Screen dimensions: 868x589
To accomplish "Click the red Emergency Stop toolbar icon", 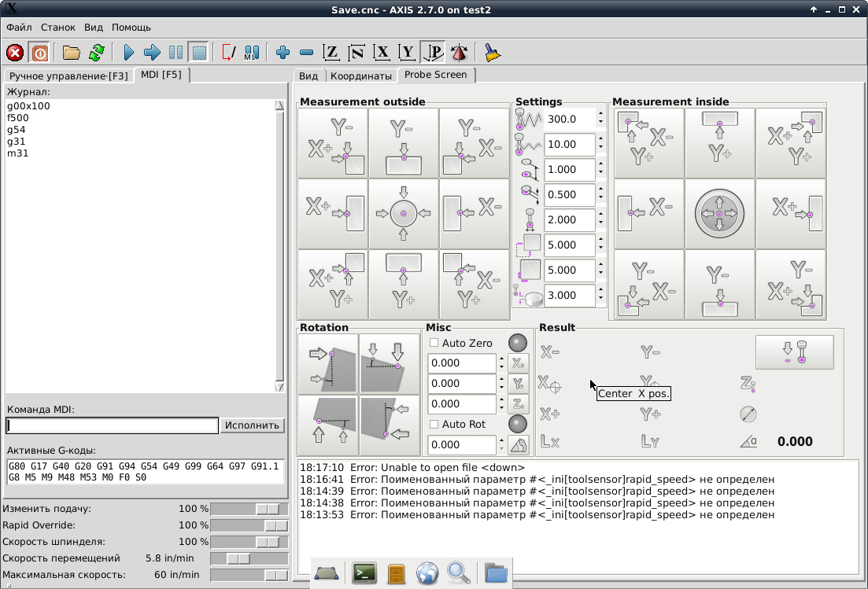I will [x=15, y=53].
